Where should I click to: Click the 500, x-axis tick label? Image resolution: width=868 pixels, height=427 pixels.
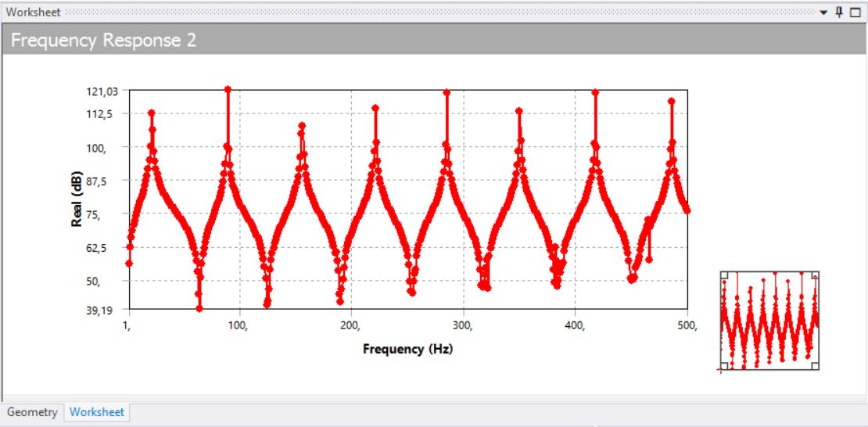(687, 325)
